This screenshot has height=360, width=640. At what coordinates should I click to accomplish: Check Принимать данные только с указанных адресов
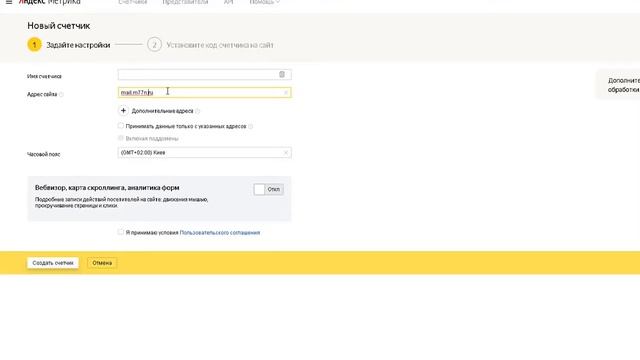(x=121, y=126)
